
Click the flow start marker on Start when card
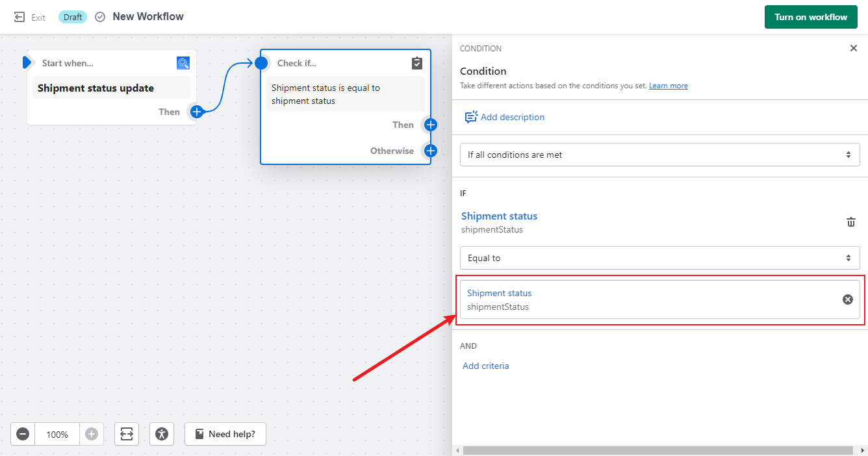[27, 62]
